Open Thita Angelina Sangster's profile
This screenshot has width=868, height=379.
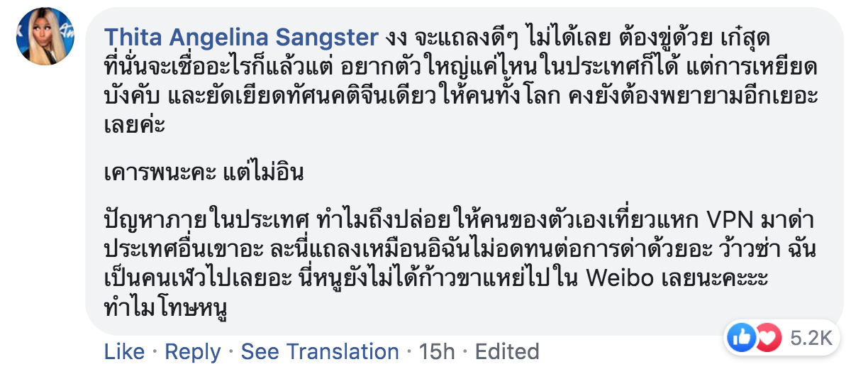coord(240,37)
